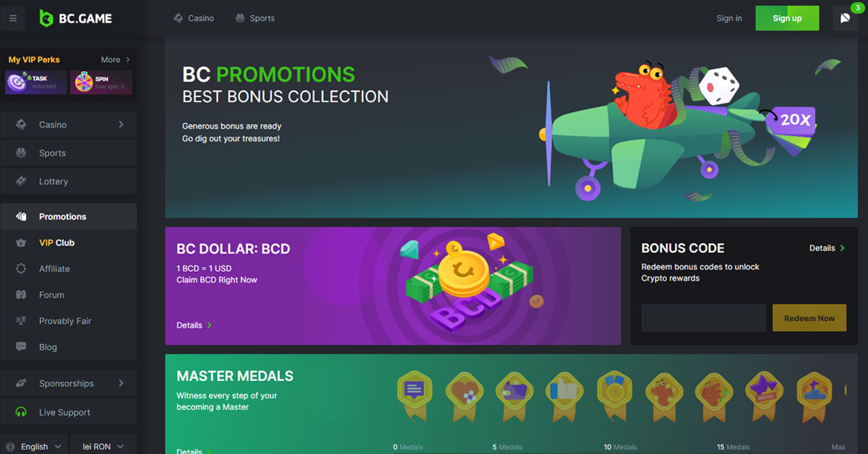Open the English language dropdown
The image size is (868, 454).
(34, 446)
